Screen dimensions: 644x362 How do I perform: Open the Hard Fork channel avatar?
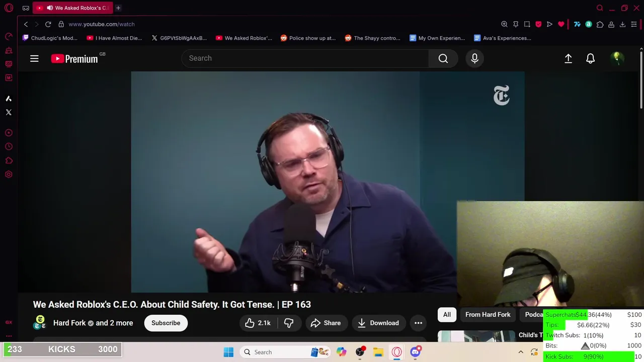coord(40,323)
